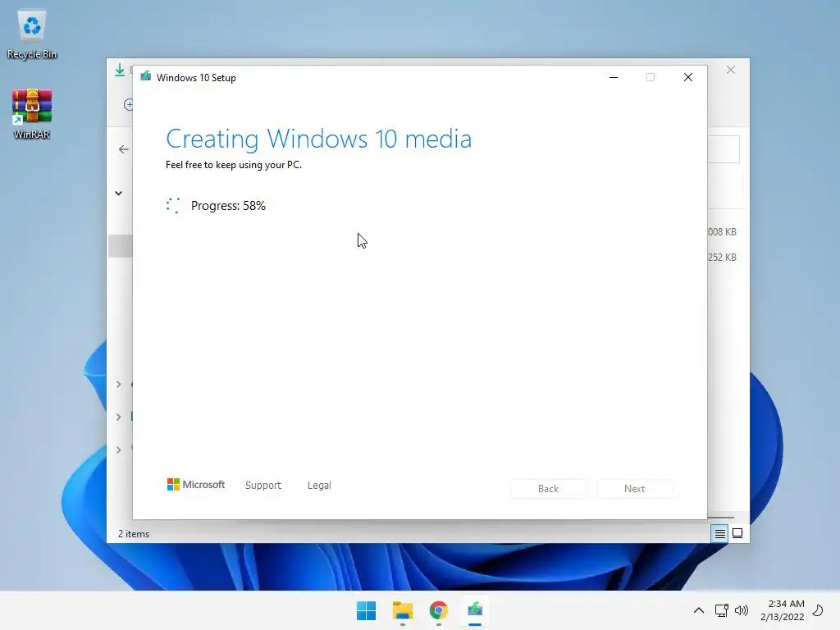Open the clock showing 2:34 AM
The image size is (840, 630).
pos(782,610)
